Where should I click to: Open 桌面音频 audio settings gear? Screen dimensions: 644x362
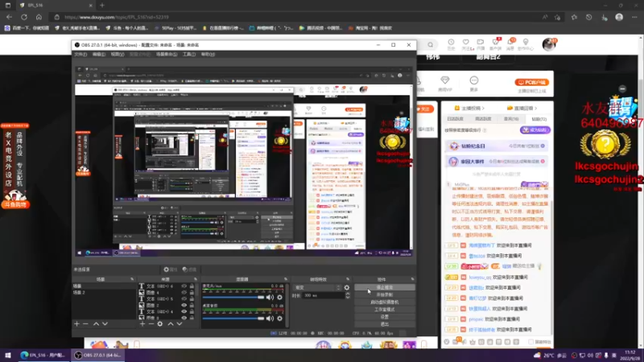[279, 318]
